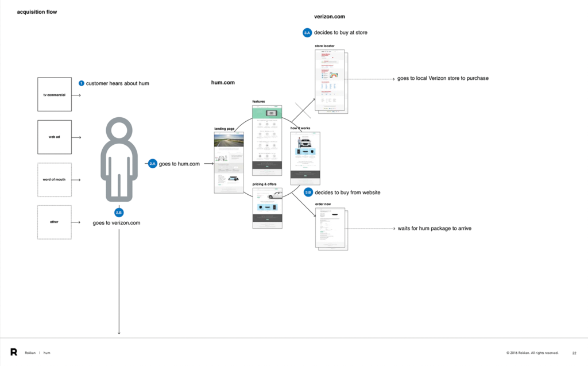Open the features page wireframe thumbnail

(267, 140)
